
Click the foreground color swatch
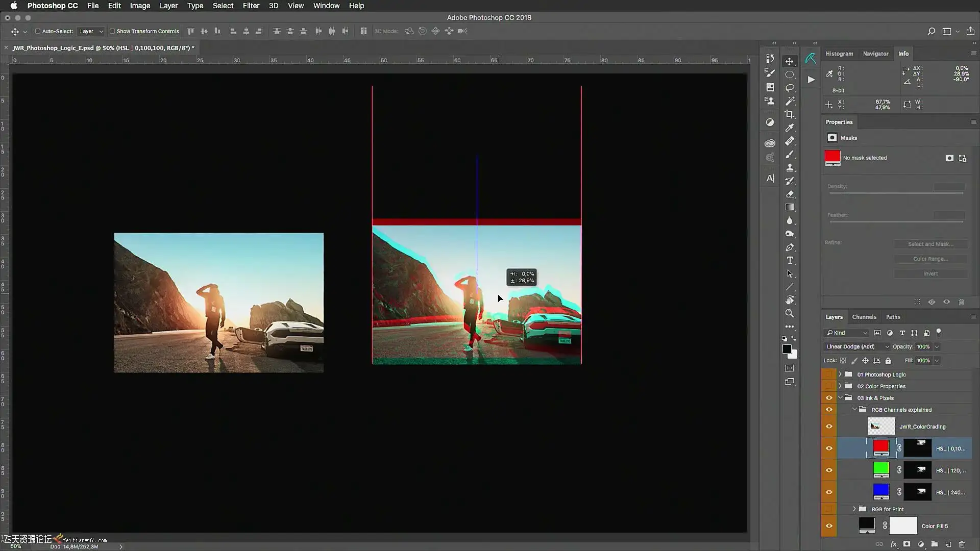click(x=787, y=349)
